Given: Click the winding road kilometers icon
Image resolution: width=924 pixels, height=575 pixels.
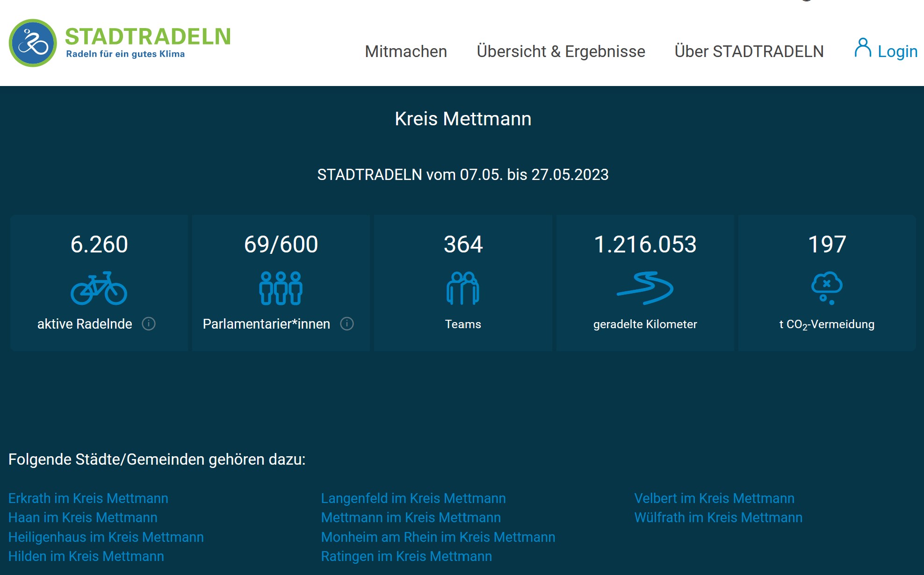Looking at the screenshot, I should pyautogui.click(x=645, y=288).
